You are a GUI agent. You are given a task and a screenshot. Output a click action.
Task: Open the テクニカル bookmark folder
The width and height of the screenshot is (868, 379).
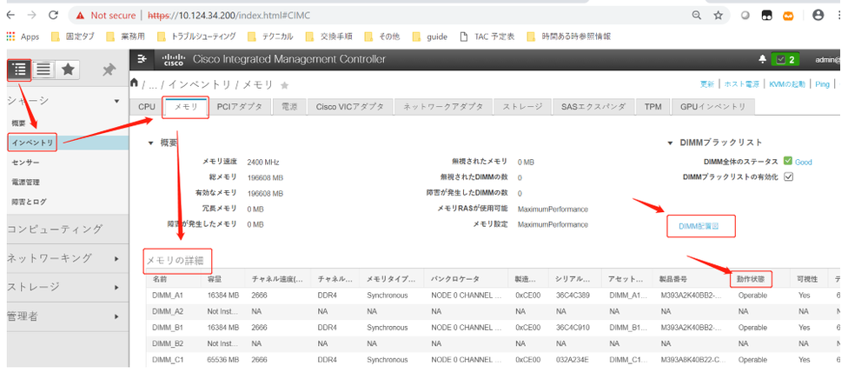tap(270, 37)
